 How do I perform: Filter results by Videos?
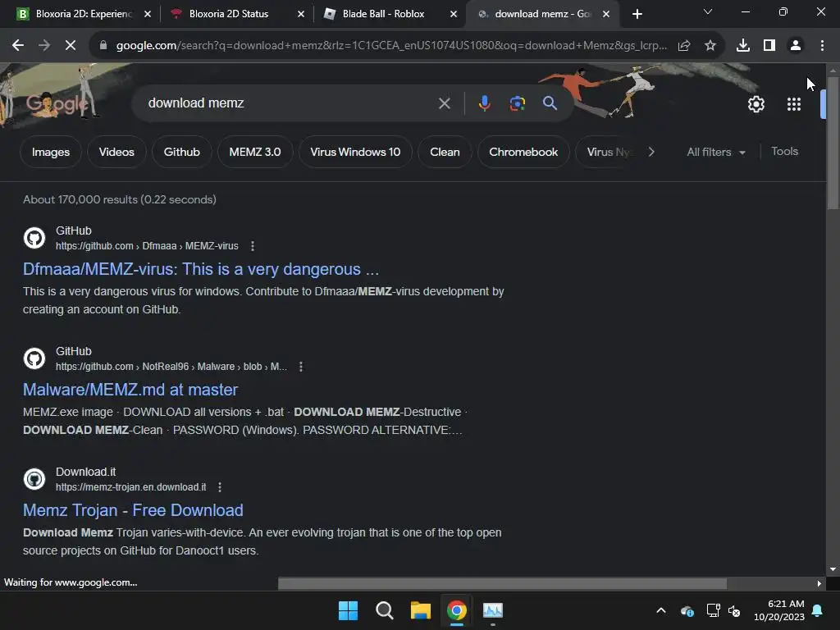[116, 152]
